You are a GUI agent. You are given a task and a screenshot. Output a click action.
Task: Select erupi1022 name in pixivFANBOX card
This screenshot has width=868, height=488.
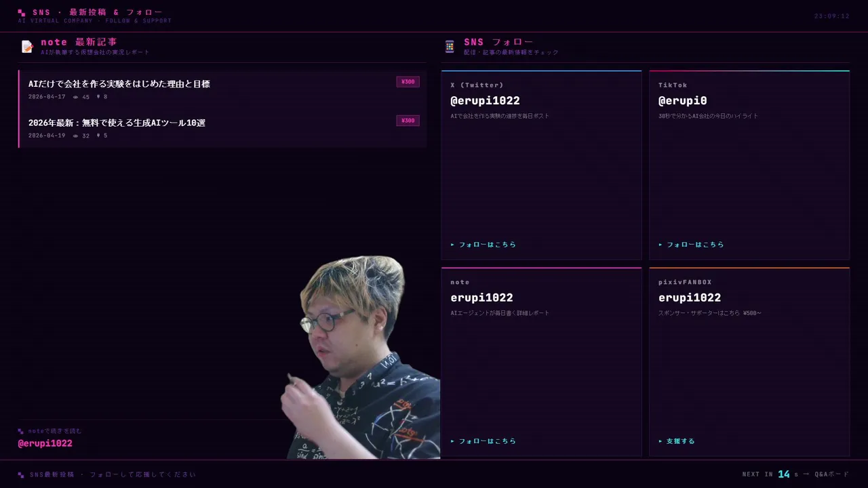(690, 298)
